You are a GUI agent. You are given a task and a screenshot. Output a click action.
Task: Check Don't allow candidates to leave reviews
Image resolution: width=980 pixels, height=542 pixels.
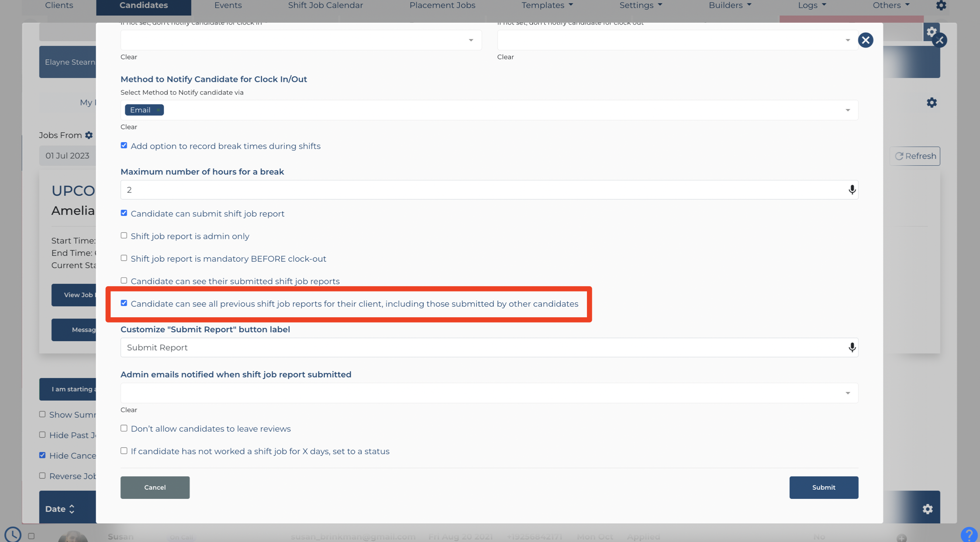(x=124, y=428)
